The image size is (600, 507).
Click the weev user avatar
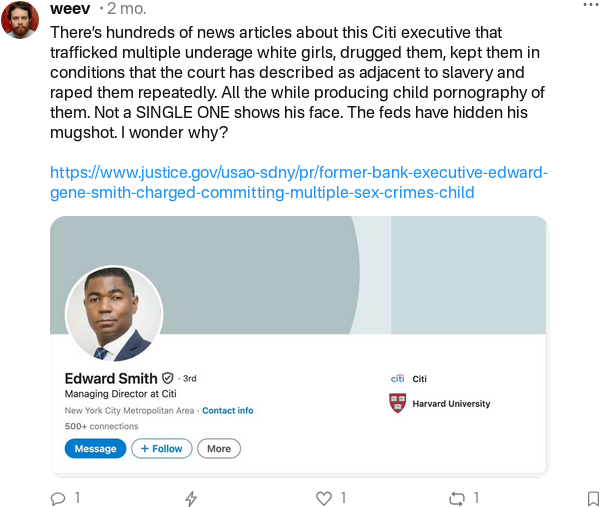21,19
